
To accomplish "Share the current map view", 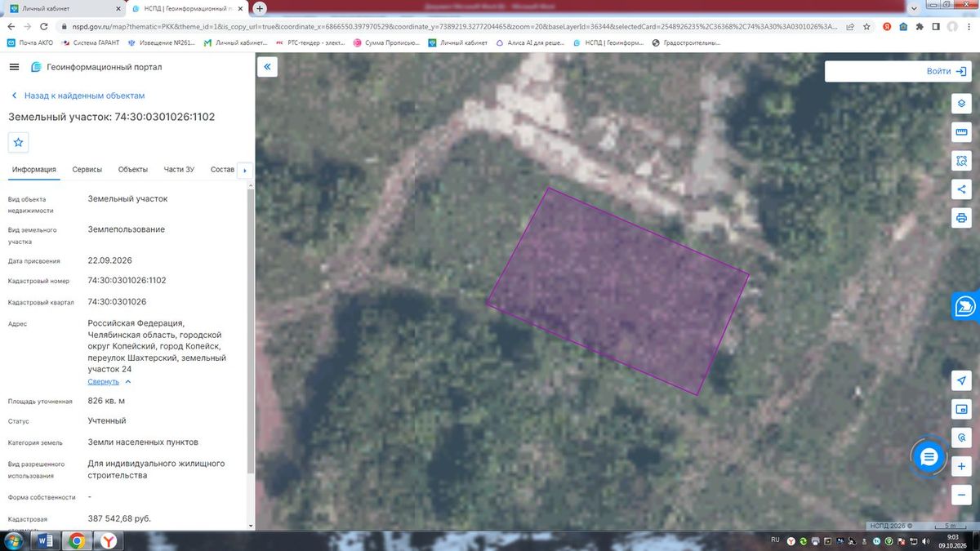I will [961, 189].
